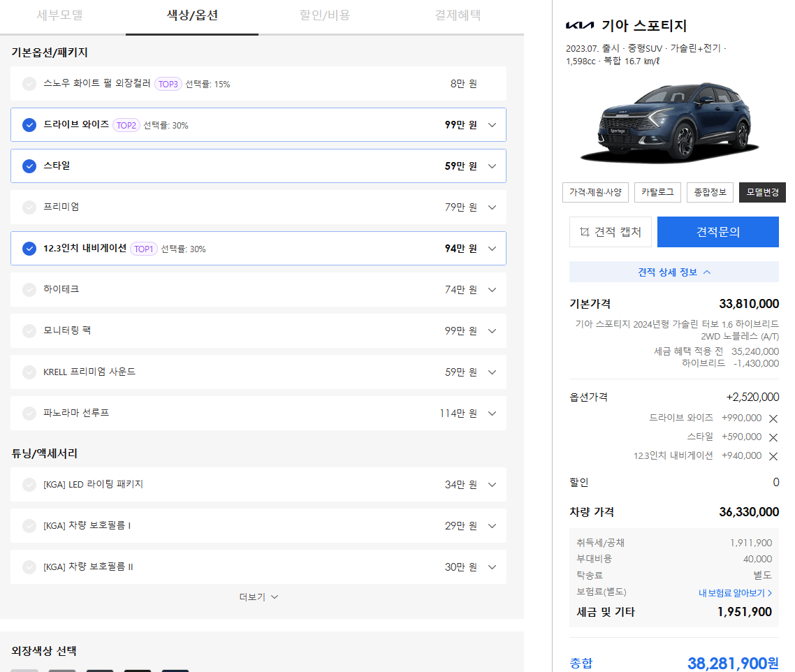Click the 견적 캡처 button

pyautogui.click(x=611, y=232)
